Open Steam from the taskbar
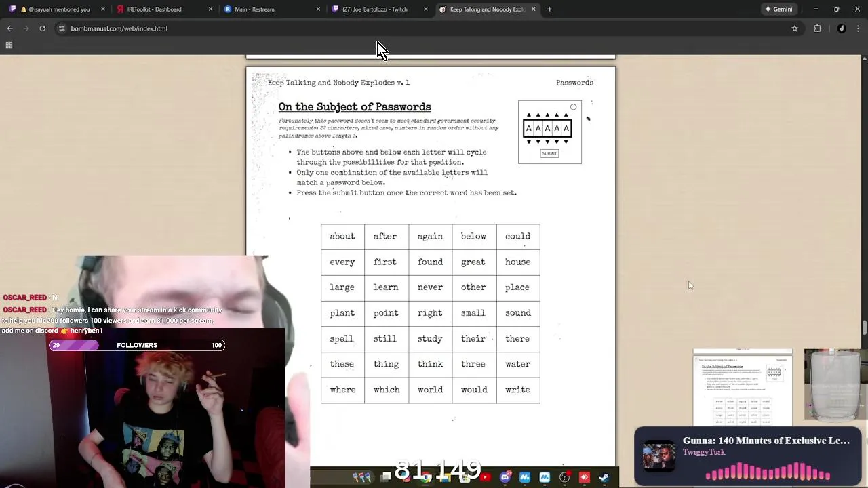This screenshot has width=868, height=488. click(604, 477)
